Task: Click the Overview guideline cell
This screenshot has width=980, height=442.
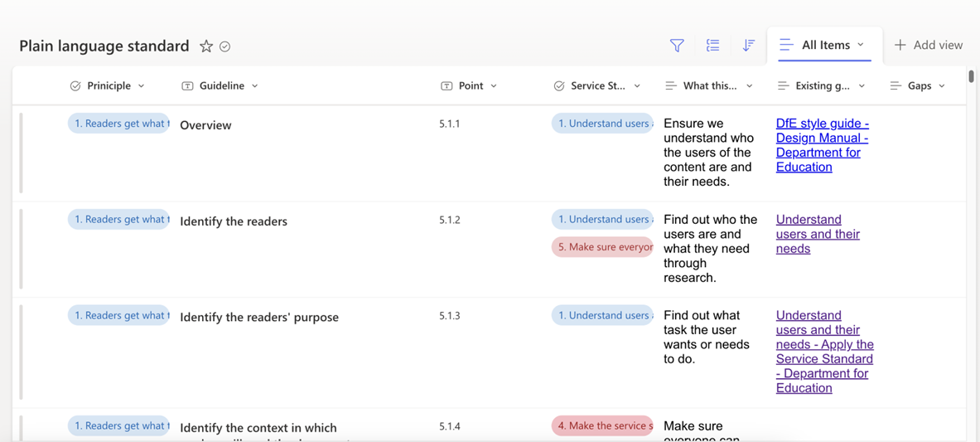Action: (x=205, y=125)
